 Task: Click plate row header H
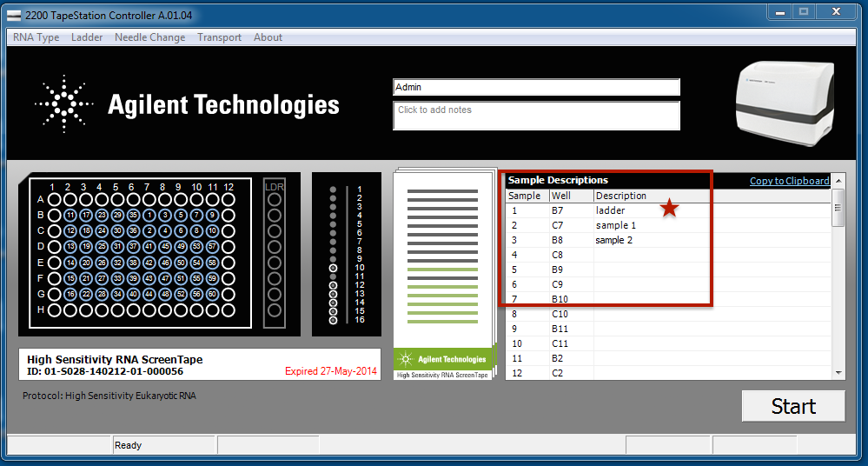pos(41,310)
